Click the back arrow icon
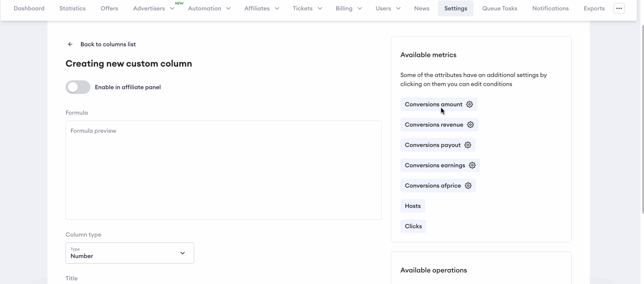This screenshot has width=644, height=284. (x=70, y=44)
